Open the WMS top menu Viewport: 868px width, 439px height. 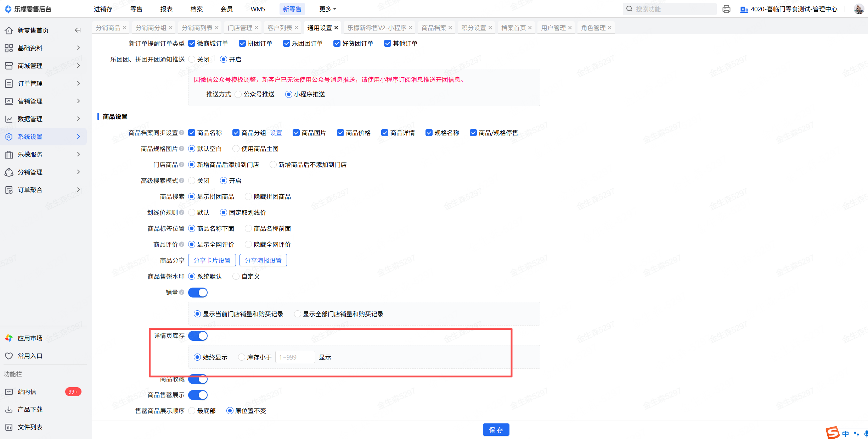(x=258, y=9)
